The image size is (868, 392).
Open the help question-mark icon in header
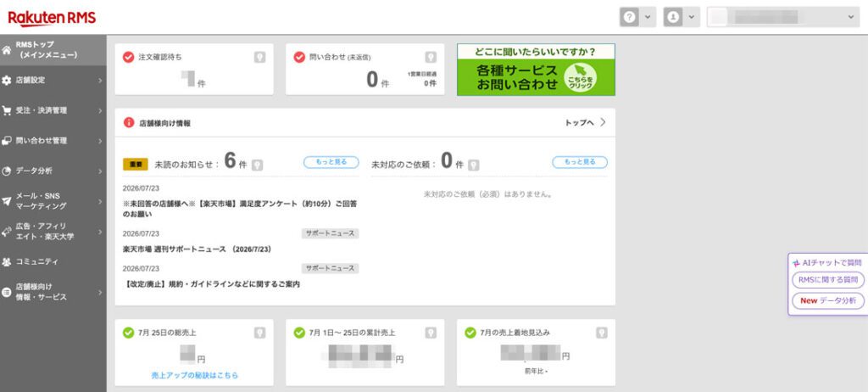pos(629,17)
